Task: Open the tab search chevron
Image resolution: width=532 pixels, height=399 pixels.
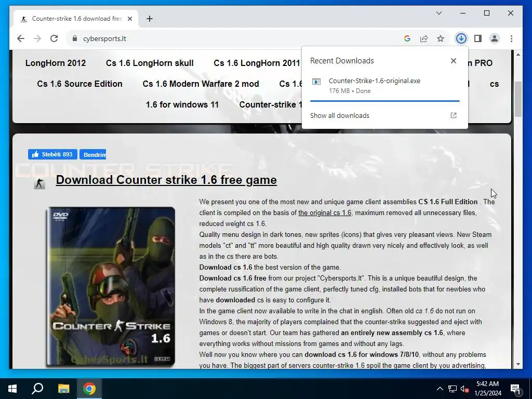Action: 438,13
